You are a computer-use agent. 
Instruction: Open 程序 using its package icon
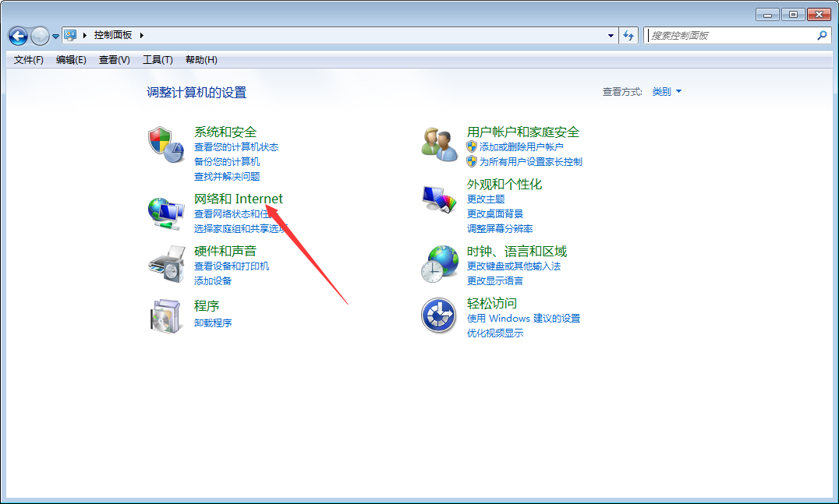tap(166, 315)
